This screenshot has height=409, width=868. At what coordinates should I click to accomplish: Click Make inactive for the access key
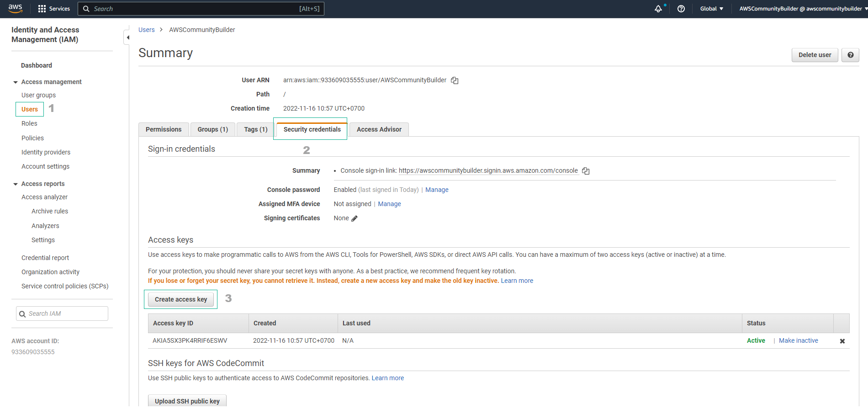click(x=799, y=340)
